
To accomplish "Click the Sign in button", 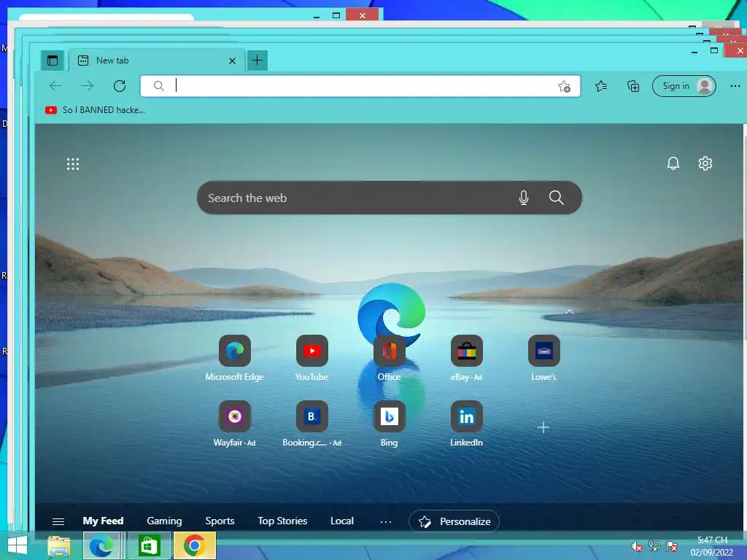I will (x=684, y=86).
